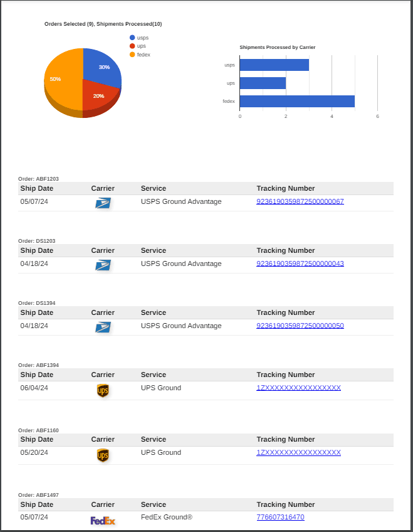Click orange fedex legend swatch
Image resolution: width=413 pixels, height=532 pixels.
coord(132,55)
